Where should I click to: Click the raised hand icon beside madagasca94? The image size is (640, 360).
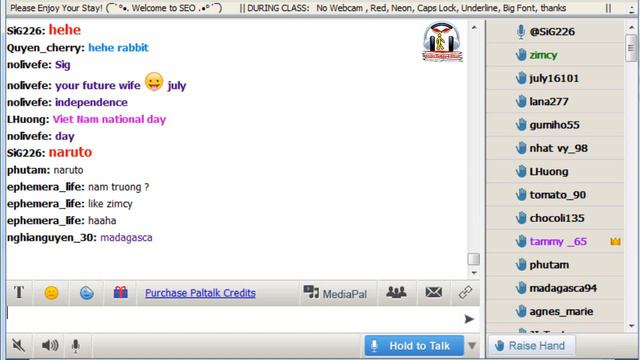tap(520, 288)
